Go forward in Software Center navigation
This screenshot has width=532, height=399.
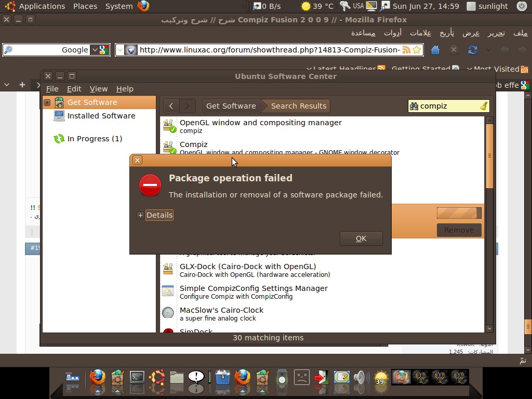pos(188,106)
